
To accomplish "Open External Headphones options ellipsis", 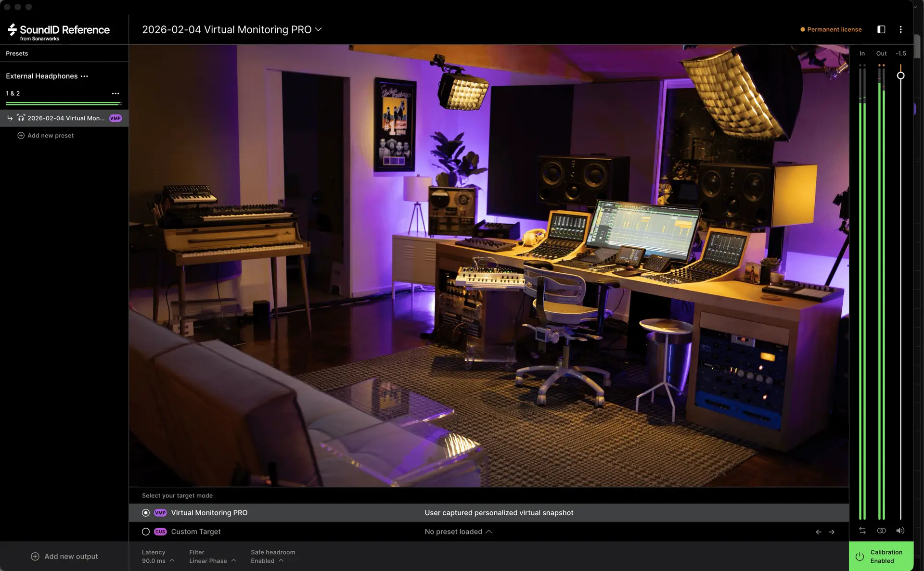I will click(85, 76).
